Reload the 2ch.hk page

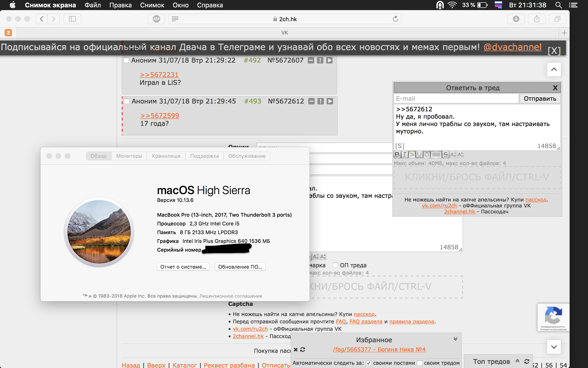click(395, 19)
